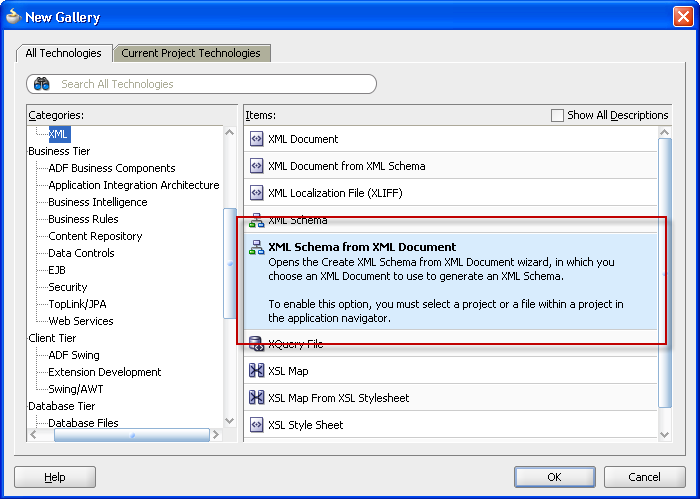
Task: Click the XML Document item icon
Action: (x=256, y=139)
